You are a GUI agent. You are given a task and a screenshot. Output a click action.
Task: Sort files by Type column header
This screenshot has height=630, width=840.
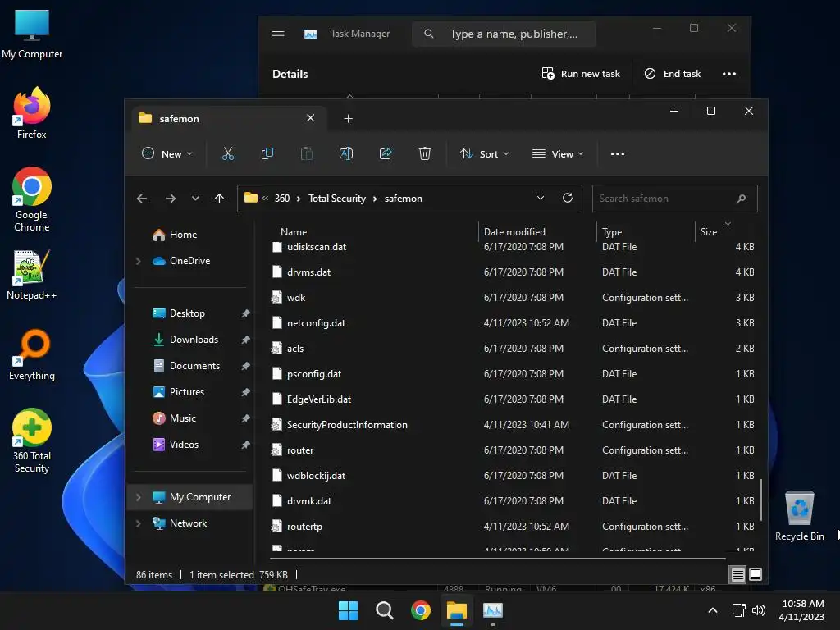(x=612, y=232)
